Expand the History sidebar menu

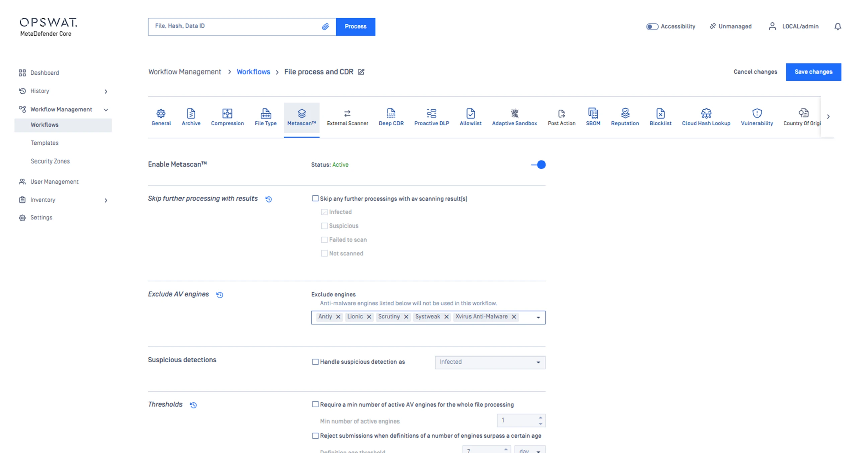coord(106,91)
